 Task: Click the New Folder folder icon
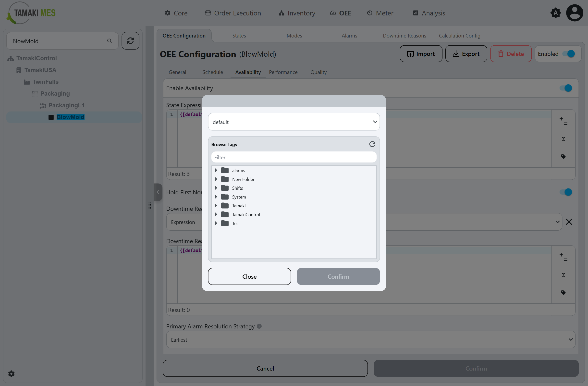pyautogui.click(x=225, y=179)
